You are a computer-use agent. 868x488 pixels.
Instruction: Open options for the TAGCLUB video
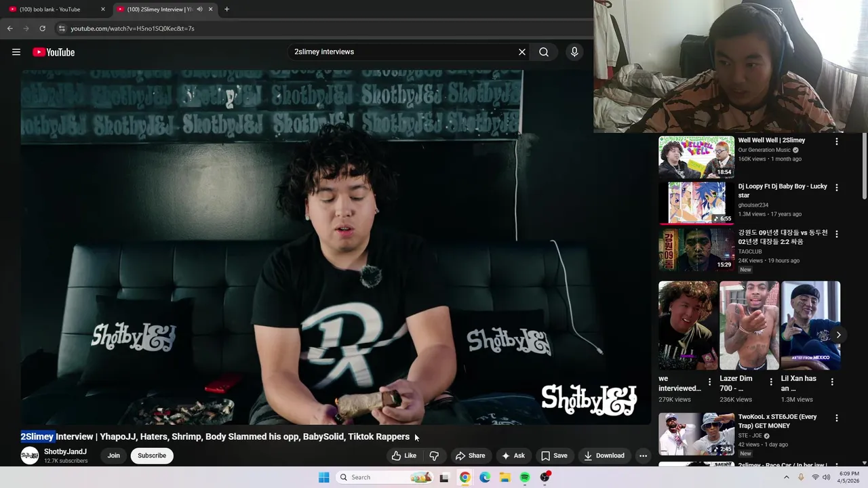point(836,234)
